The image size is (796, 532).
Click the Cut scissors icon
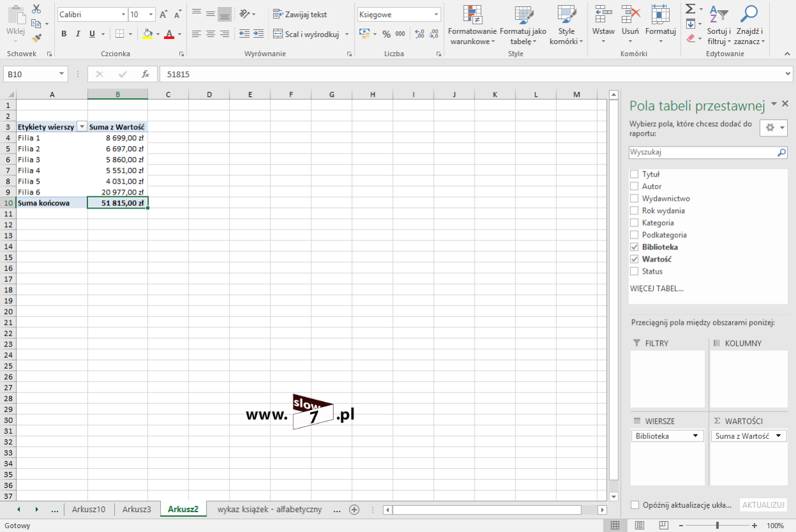36,9
